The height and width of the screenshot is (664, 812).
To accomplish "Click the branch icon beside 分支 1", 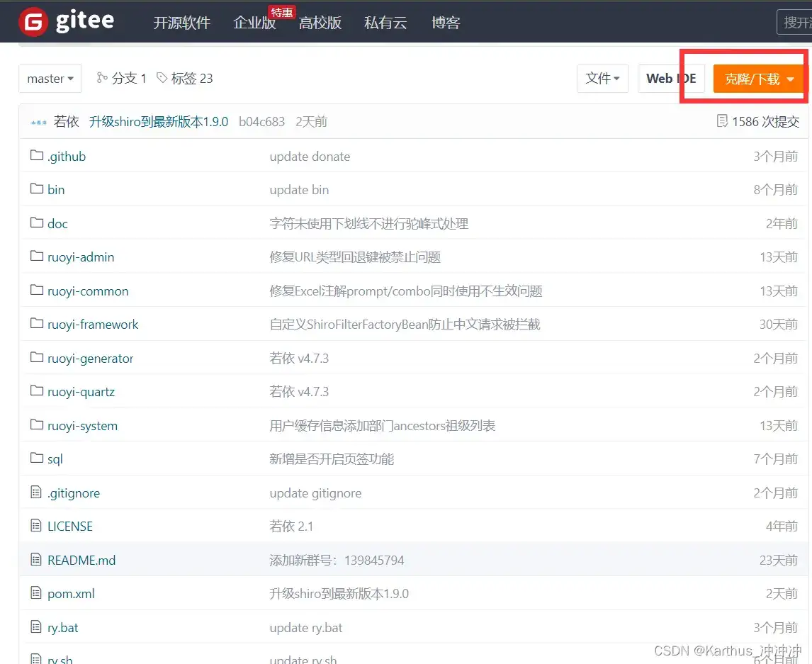I will coord(102,78).
